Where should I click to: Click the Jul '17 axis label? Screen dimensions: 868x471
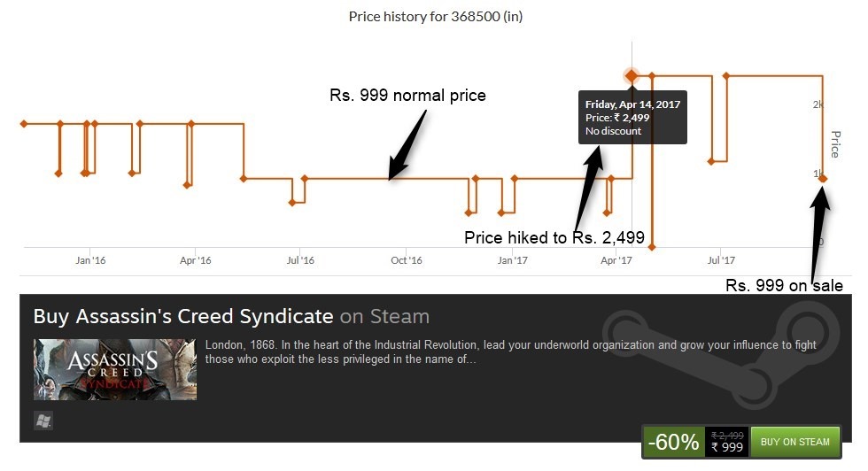[721, 260]
